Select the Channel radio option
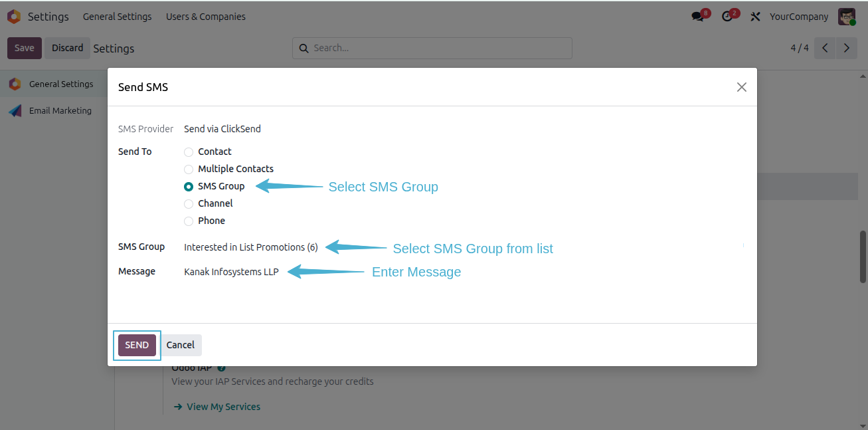The width and height of the screenshot is (868, 430). [x=189, y=204]
